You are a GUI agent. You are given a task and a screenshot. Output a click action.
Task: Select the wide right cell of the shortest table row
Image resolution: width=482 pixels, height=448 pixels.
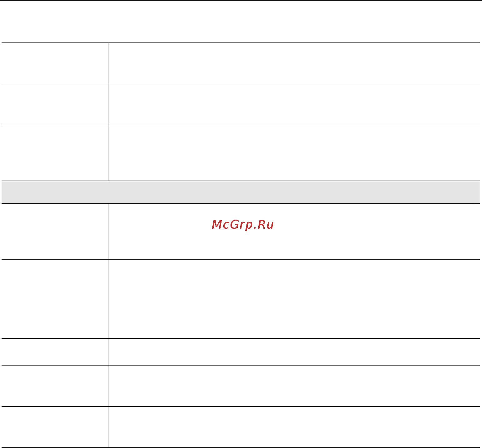coord(294,352)
